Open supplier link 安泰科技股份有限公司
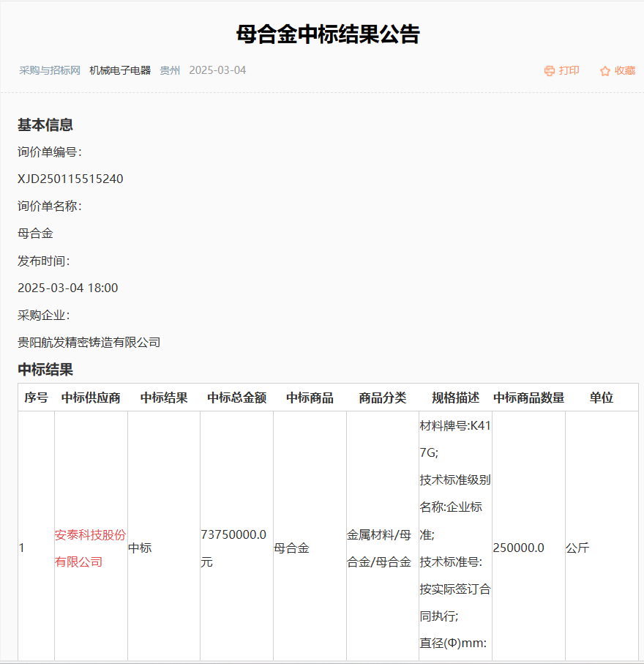The image size is (644, 664). (90, 548)
